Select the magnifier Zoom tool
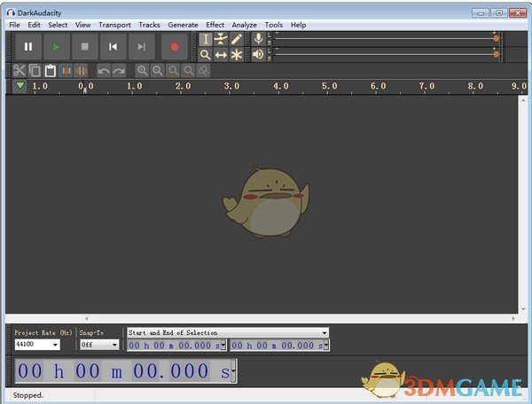 click(x=206, y=55)
